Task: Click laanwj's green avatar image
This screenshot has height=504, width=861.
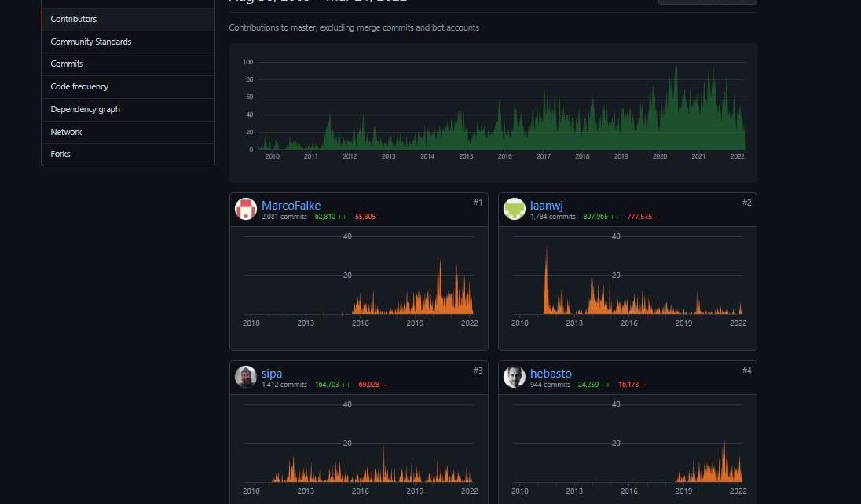Action: tap(515, 209)
